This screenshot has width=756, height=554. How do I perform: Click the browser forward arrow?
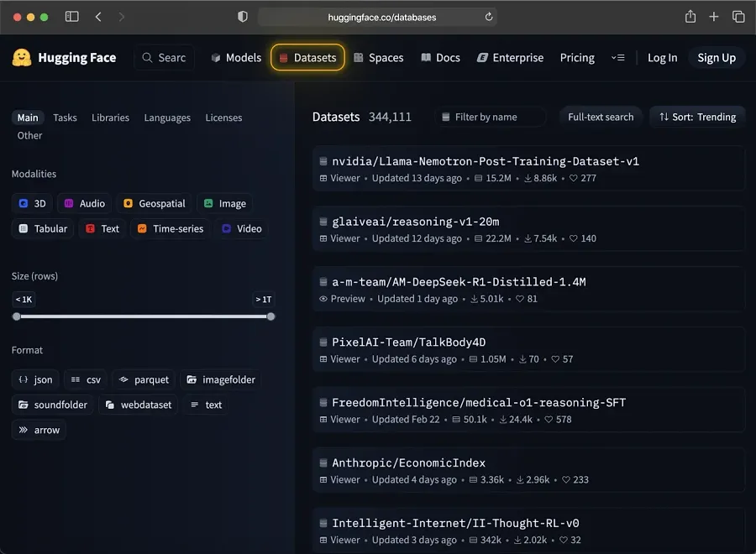(122, 17)
